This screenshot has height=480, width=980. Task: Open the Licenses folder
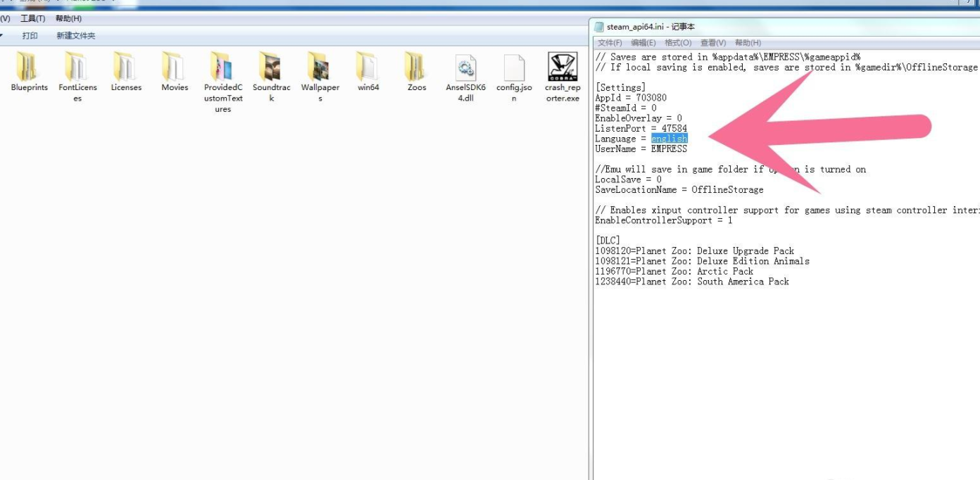tap(126, 72)
